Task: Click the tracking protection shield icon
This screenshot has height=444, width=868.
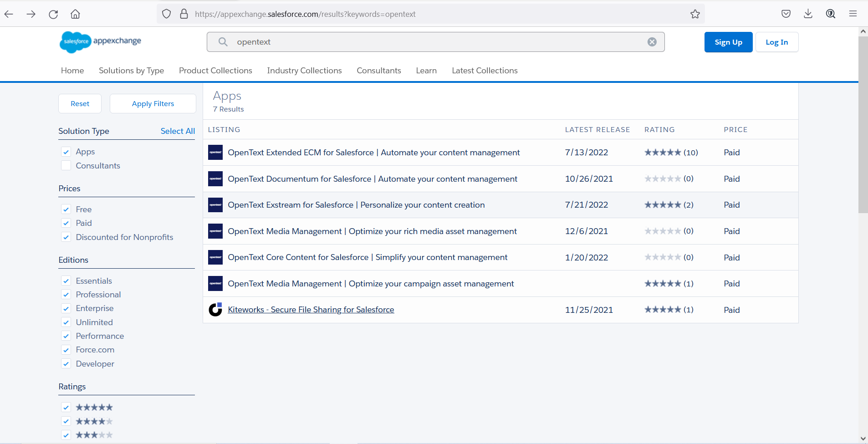Action: click(x=167, y=14)
